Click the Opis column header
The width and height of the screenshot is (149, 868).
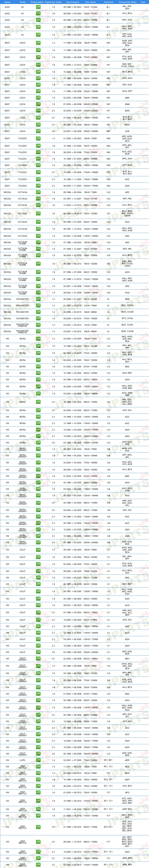tap(143, 2)
